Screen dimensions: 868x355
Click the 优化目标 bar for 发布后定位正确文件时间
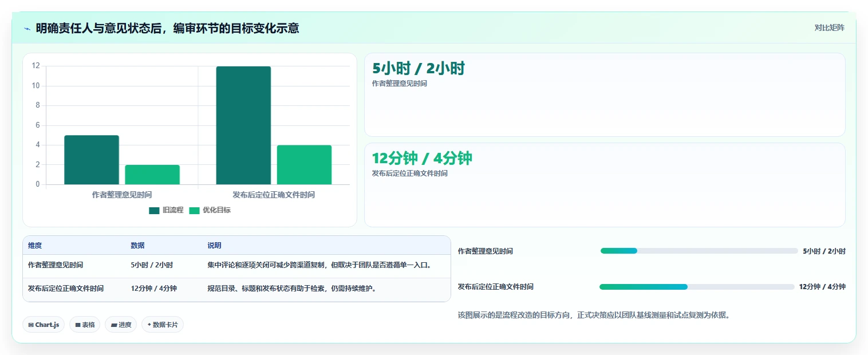(304, 165)
